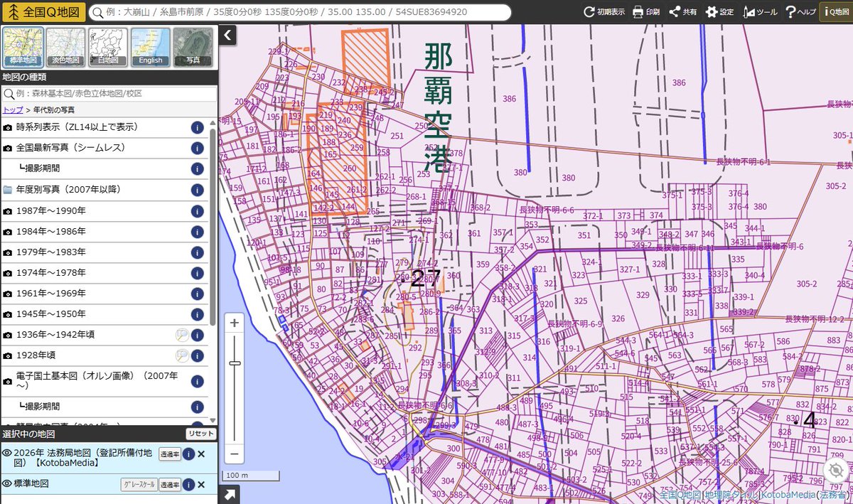The width and height of the screenshot is (853, 504).
Task: Show info for first 撮影期間 row
Action: pos(198,169)
